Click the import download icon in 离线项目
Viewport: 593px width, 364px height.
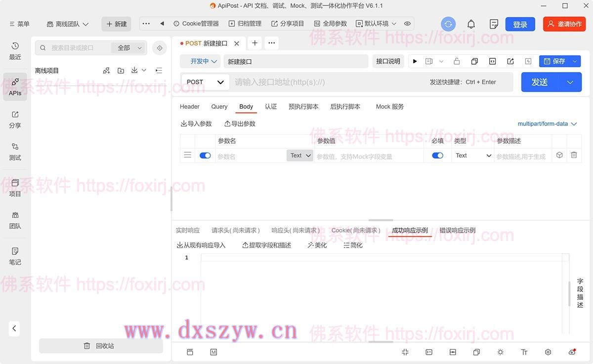134,71
